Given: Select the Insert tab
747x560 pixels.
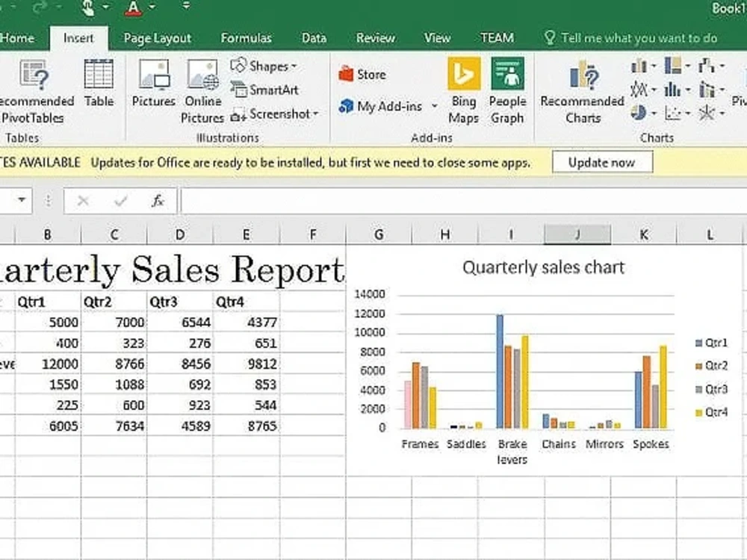Looking at the screenshot, I should pyautogui.click(x=78, y=38).
